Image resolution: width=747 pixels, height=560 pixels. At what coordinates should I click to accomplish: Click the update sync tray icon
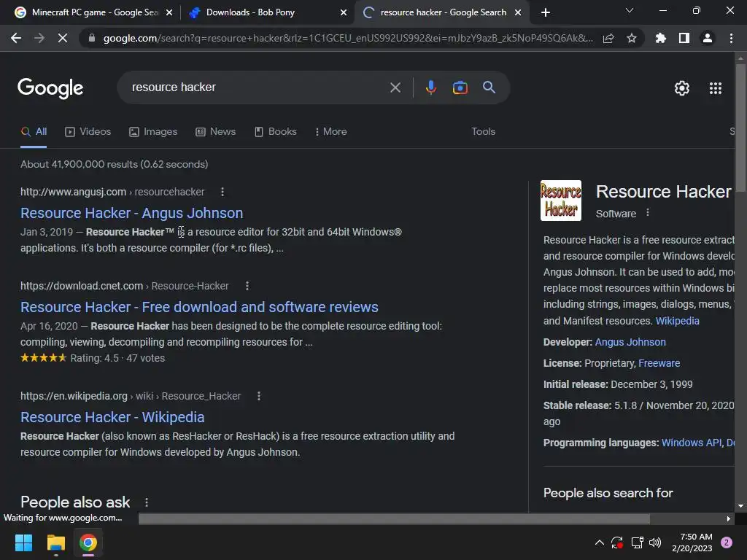[x=617, y=542]
